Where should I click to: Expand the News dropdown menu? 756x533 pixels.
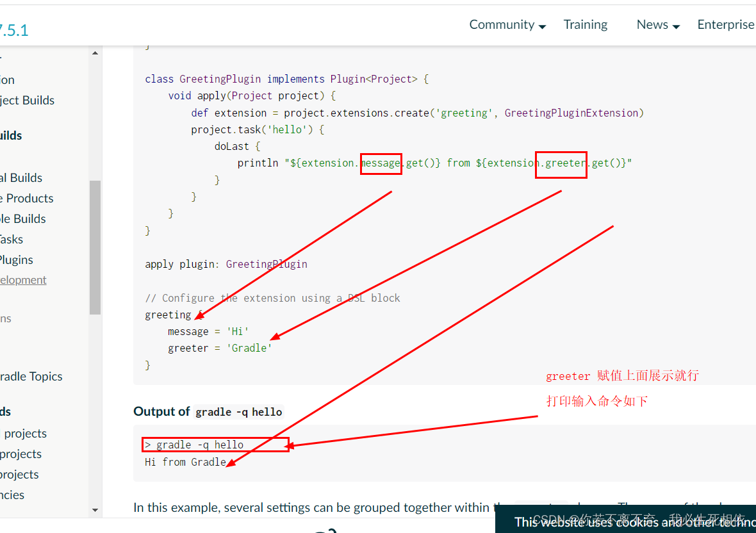658,25
